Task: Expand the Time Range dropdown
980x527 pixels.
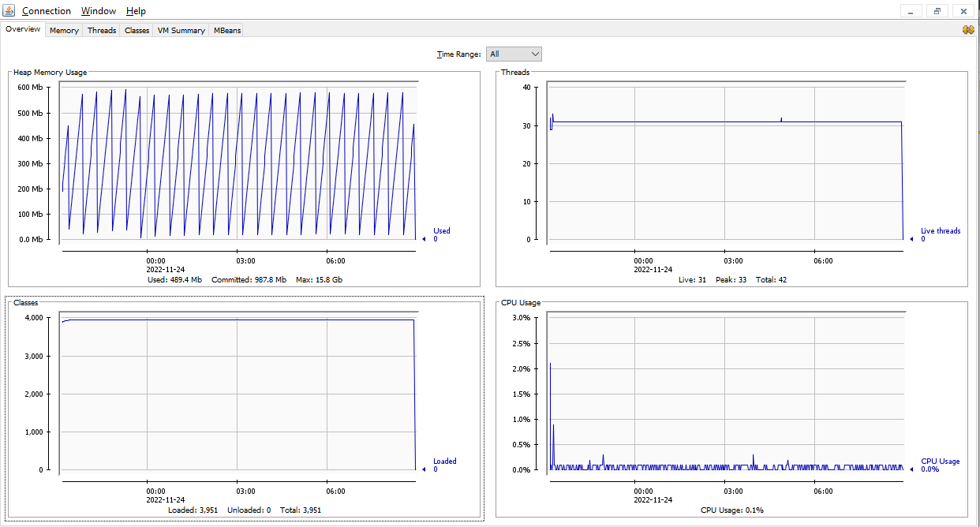Action: coord(514,54)
